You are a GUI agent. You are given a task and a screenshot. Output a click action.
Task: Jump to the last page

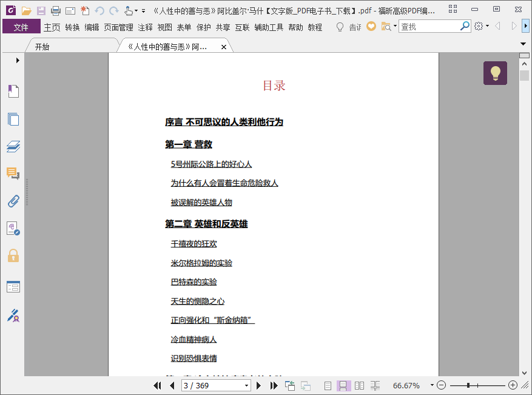(274, 385)
